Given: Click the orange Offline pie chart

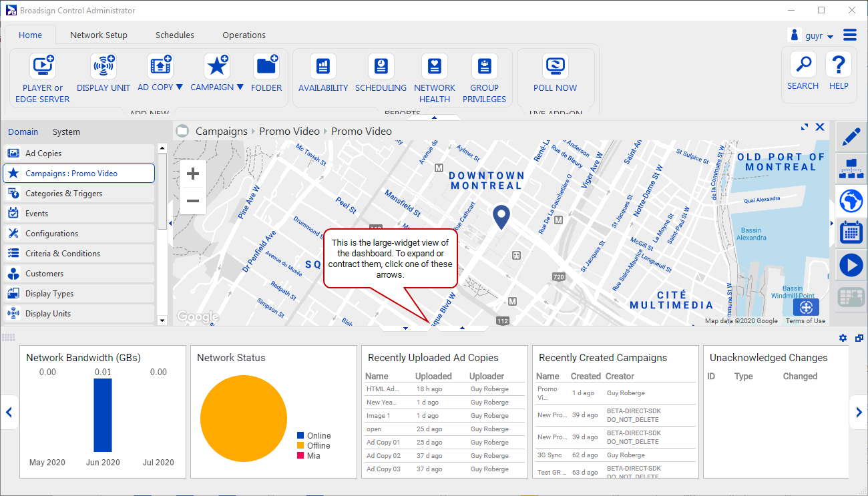Looking at the screenshot, I should pos(243,418).
